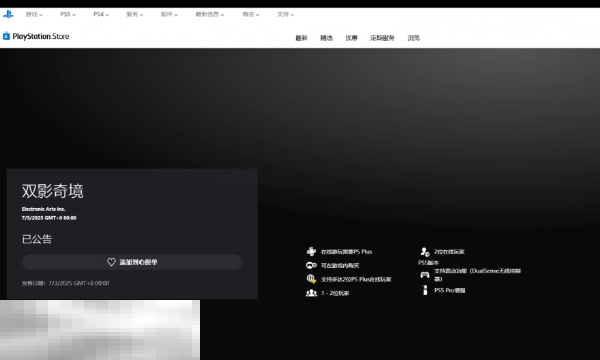Image resolution: width=600 pixels, height=360 pixels.
Task: Expand the 游戏 (Games) dropdown menu
Action: (x=34, y=15)
